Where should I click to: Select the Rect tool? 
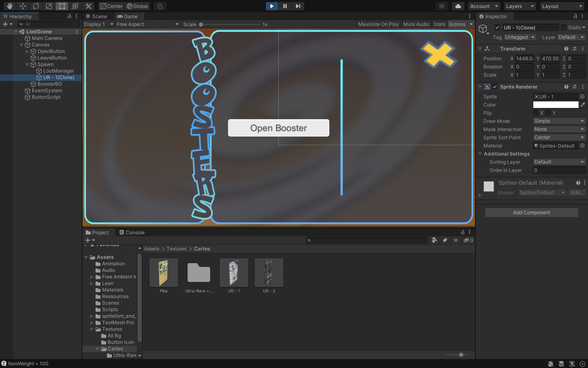pos(62,6)
